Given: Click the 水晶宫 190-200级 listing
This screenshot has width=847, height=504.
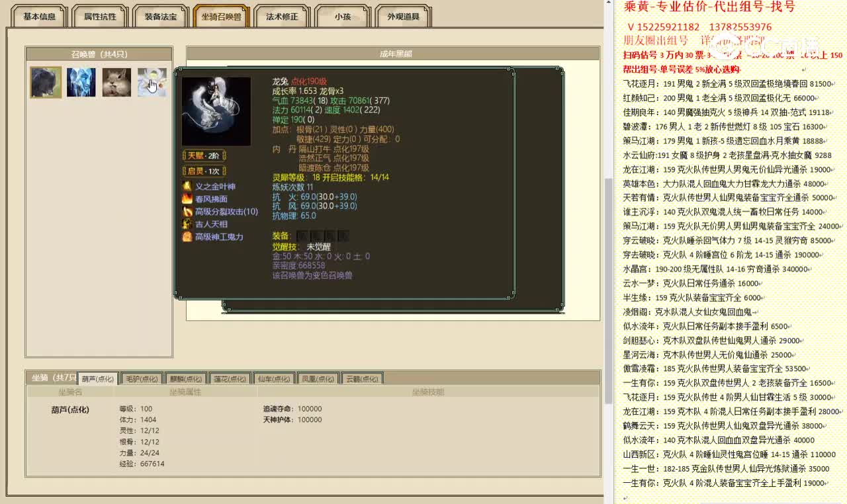Looking at the screenshot, I should pyautogui.click(x=715, y=269).
